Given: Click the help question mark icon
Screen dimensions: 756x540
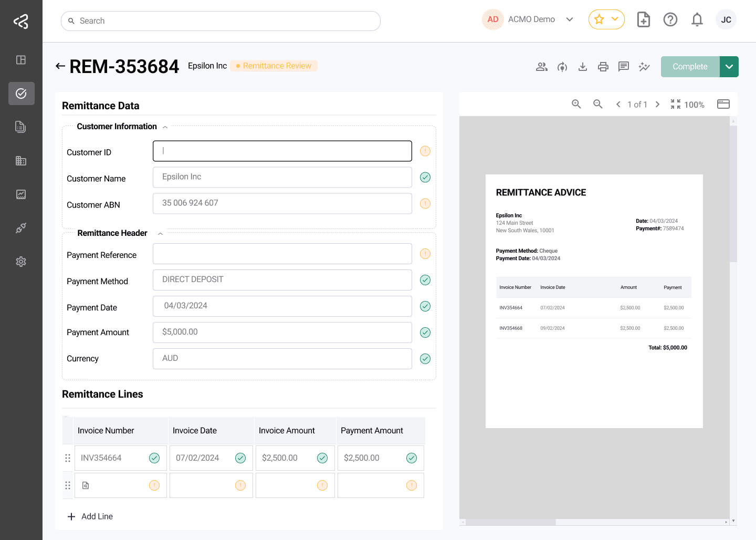Looking at the screenshot, I should point(670,20).
